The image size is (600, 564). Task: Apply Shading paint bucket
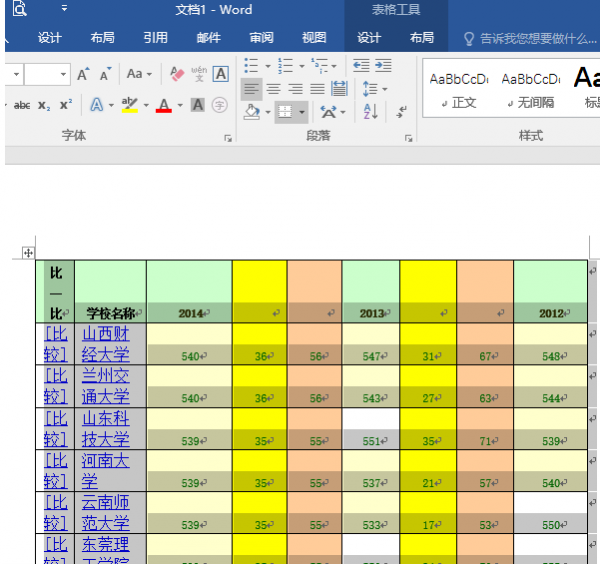(252, 112)
